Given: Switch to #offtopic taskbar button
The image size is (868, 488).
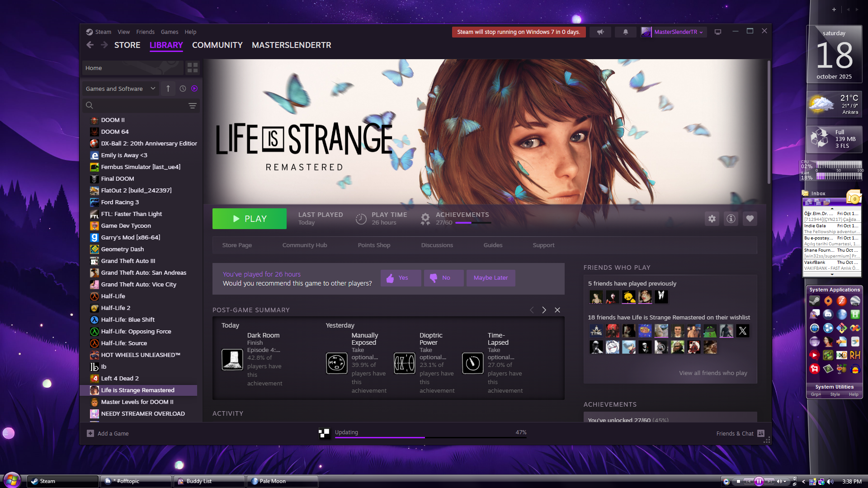Looking at the screenshot, I should pyautogui.click(x=136, y=481).
